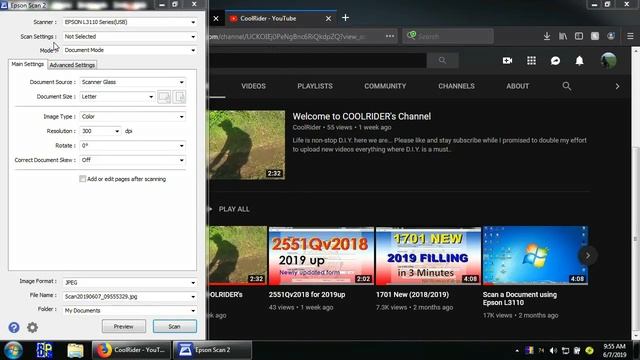Open the YouTube create video camera icon

pos(507,60)
